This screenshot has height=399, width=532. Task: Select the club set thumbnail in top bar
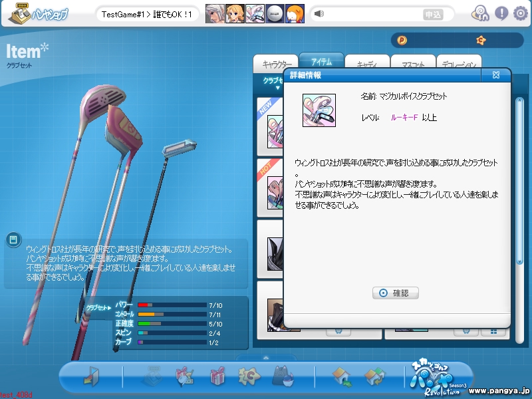point(255,13)
